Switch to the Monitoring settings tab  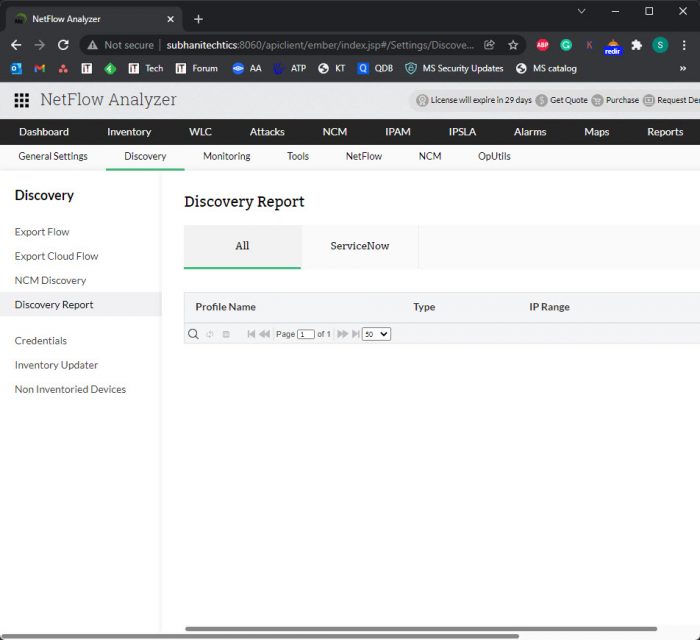[x=227, y=156]
